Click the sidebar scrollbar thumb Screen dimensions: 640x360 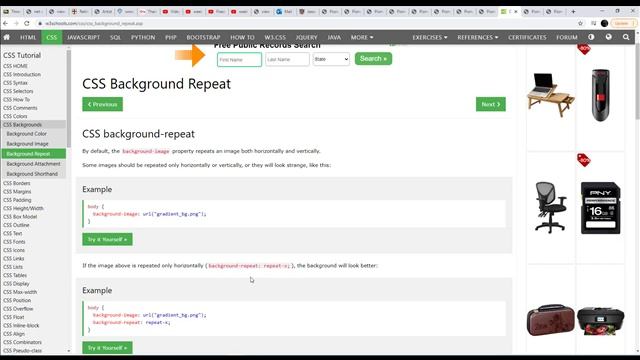(69, 99)
